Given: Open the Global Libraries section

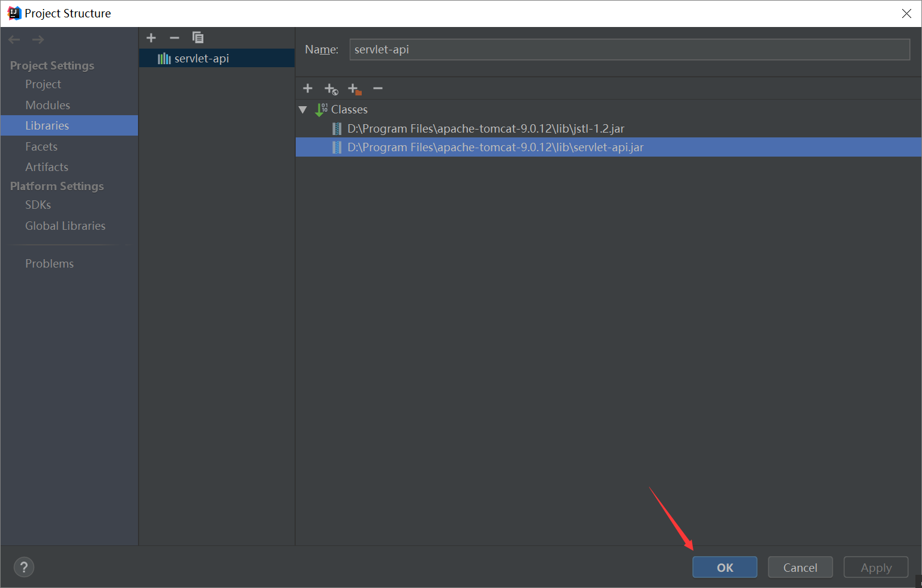Looking at the screenshot, I should coord(65,226).
